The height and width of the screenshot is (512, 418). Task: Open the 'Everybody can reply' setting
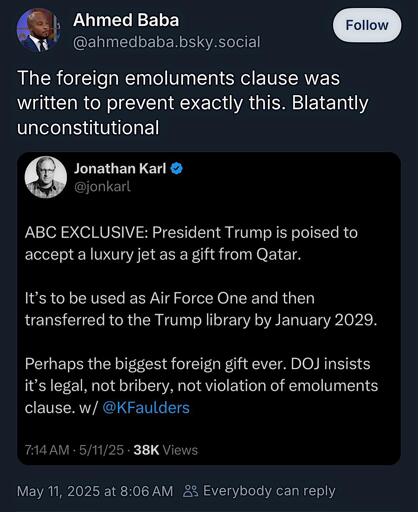point(269,491)
